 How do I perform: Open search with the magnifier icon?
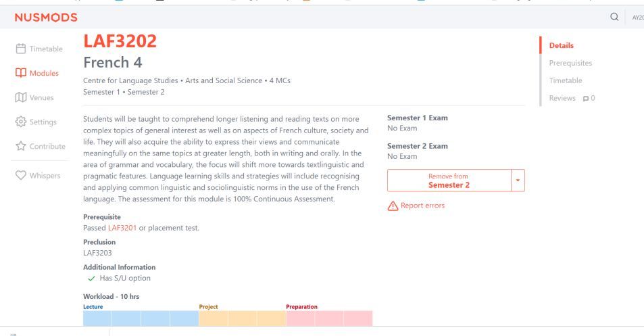[614, 18]
